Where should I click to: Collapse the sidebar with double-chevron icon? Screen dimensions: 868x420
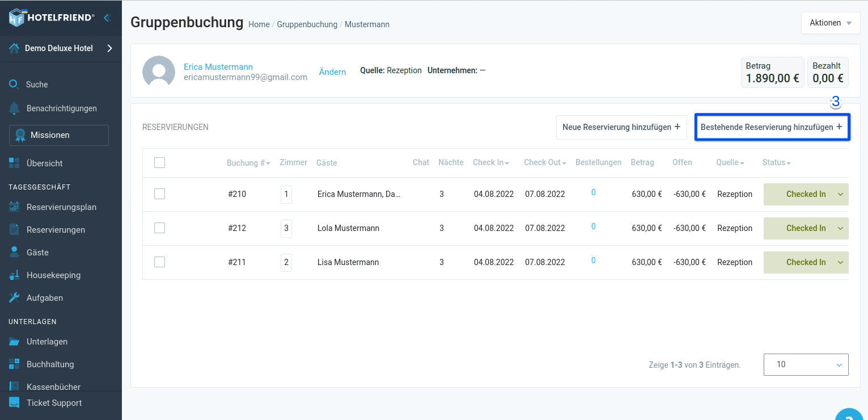pos(107,18)
